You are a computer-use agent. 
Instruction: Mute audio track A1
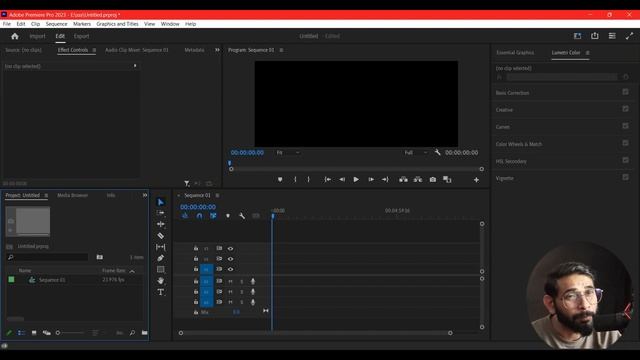(x=231, y=281)
